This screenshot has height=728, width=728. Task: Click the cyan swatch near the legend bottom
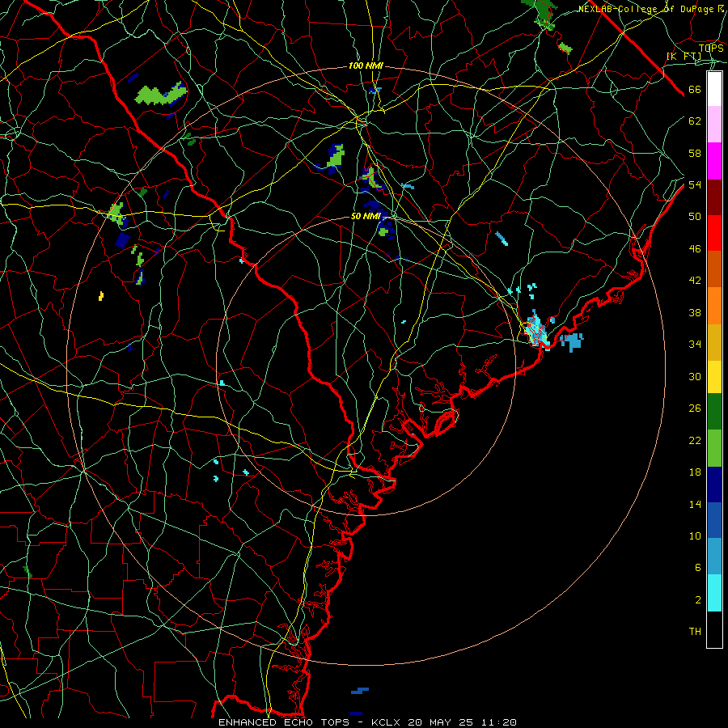[714, 593]
